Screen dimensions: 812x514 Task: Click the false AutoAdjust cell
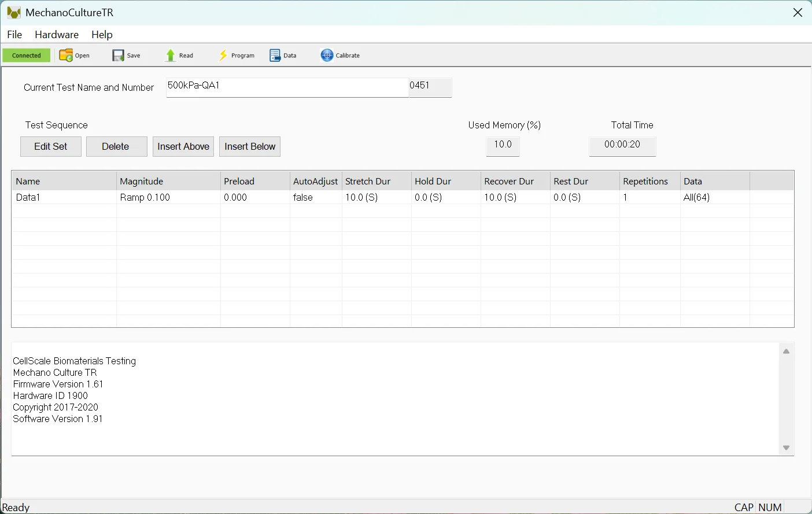point(316,197)
